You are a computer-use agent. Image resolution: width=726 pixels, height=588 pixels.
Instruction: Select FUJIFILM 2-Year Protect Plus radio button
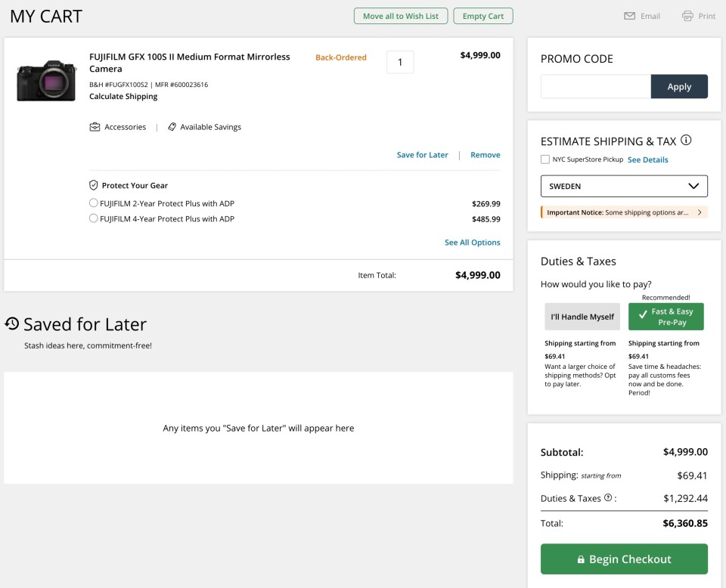click(x=94, y=203)
